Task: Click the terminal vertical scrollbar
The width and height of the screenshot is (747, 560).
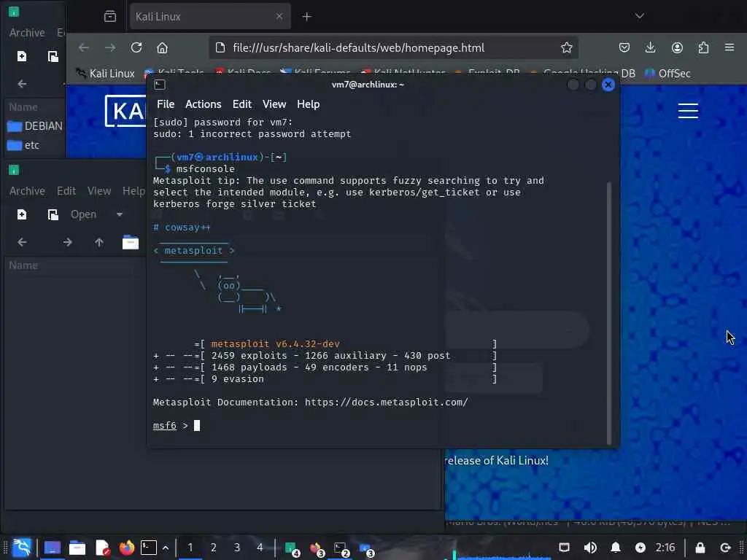Action: pyautogui.click(x=609, y=312)
